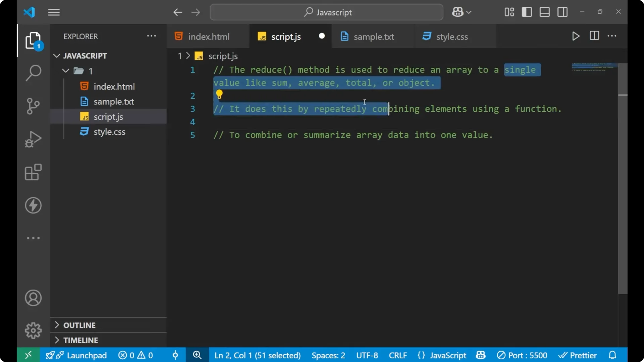The height and width of the screenshot is (362, 644).
Task: Toggle the primary side bar visibility
Action: (x=527, y=12)
